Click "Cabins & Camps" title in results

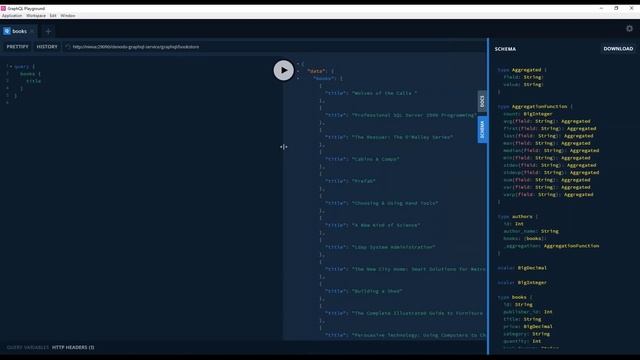point(376,159)
